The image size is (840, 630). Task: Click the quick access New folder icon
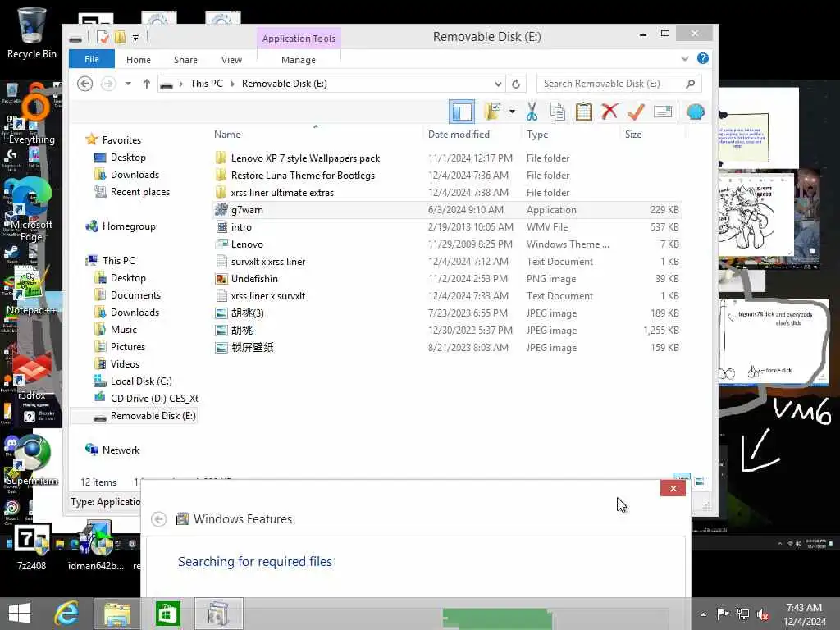tap(120, 37)
